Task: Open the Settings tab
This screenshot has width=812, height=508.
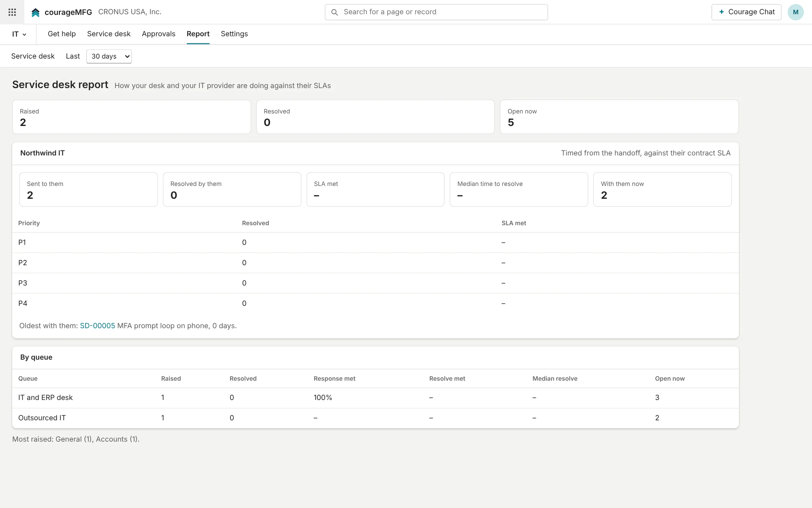Action: (x=234, y=34)
